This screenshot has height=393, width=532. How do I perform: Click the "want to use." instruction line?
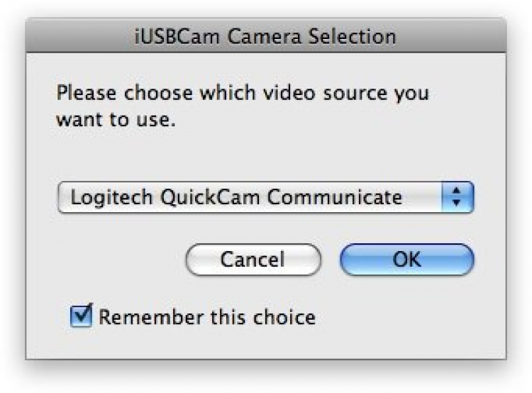tap(114, 119)
